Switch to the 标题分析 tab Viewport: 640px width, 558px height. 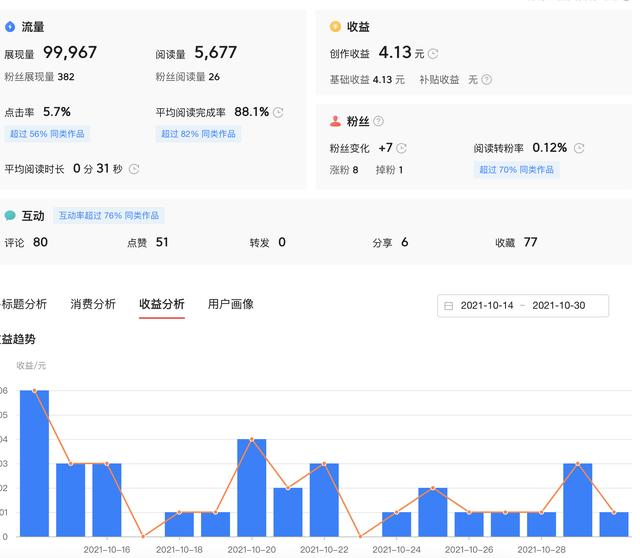tap(24, 304)
